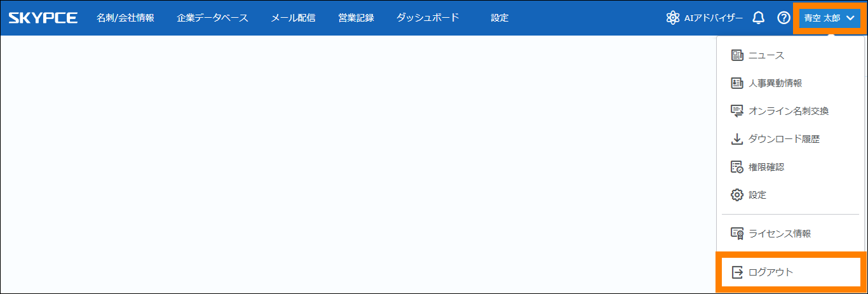The image size is (868, 294).
Task: Click the help question mark icon
Action: click(x=783, y=18)
